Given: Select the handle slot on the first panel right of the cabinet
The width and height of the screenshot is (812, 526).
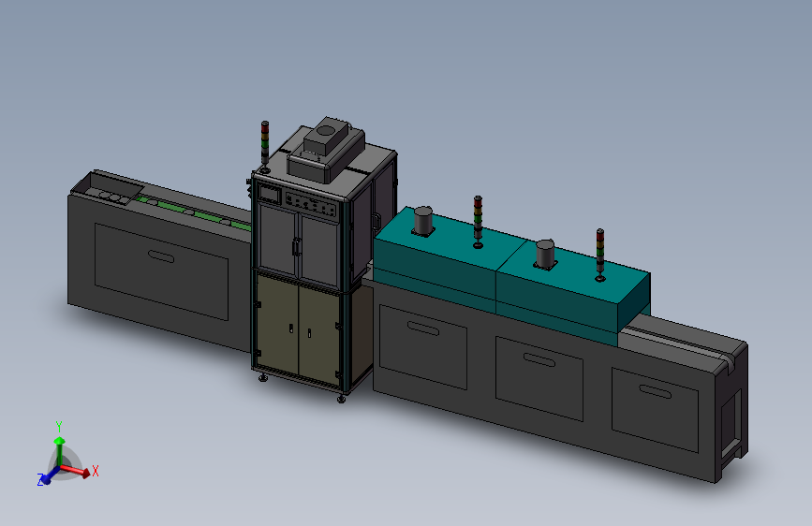Looking at the screenshot, I should tap(423, 329).
